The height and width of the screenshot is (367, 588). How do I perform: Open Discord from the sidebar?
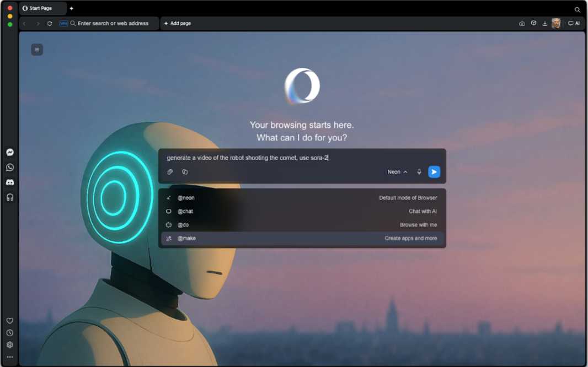[9, 182]
